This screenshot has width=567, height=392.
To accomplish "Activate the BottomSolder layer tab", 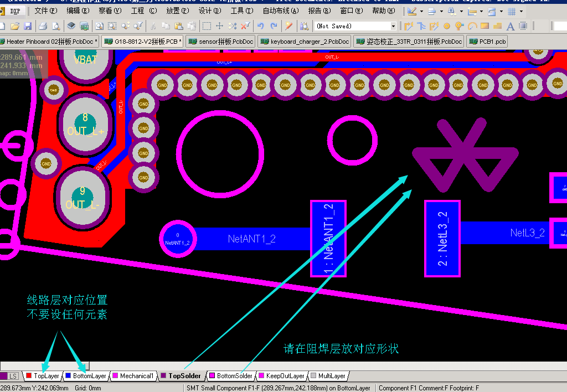I will (x=234, y=376).
